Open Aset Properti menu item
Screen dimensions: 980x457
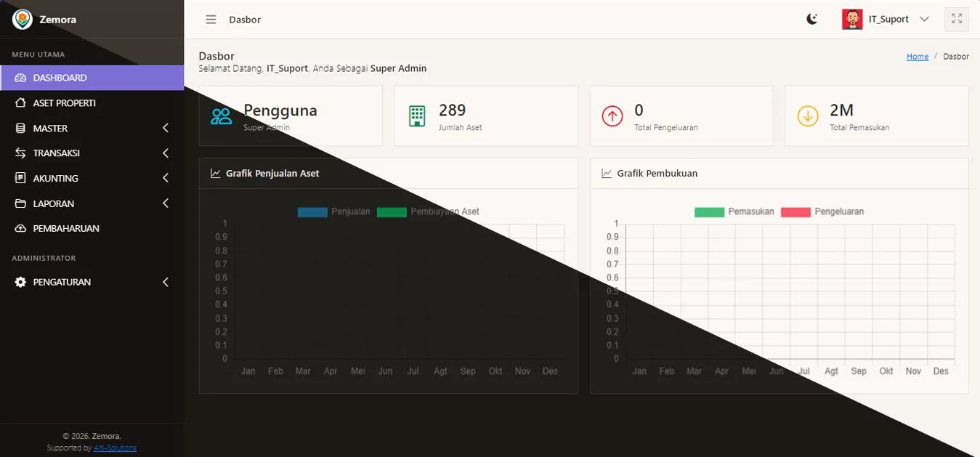[64, 103]
